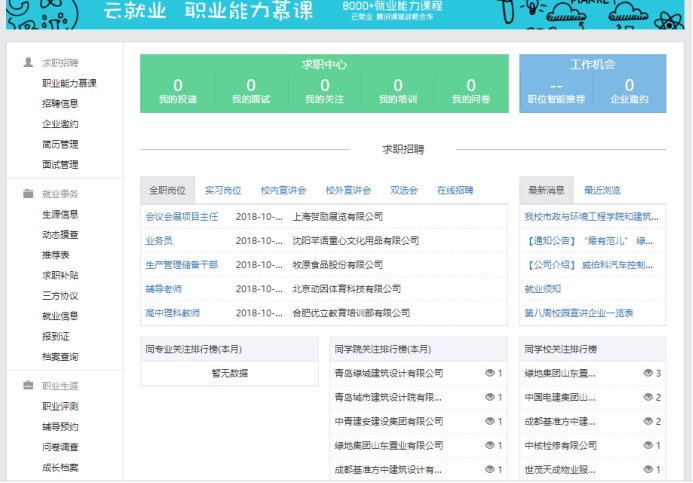Click the person icon beside 求职招聘
The height and width of the screenshot is (483, 693).
(x=28, y=63)
